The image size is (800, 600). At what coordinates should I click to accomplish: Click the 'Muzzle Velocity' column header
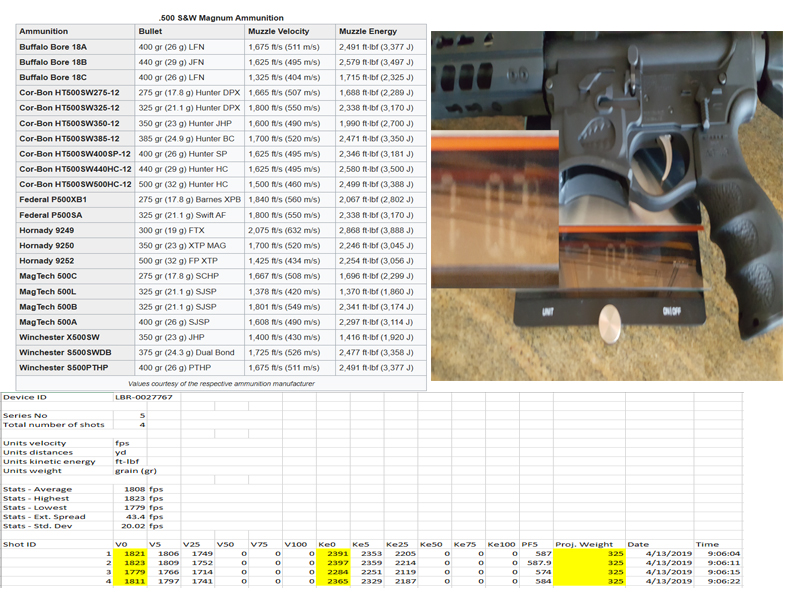[x=290, y=32]
